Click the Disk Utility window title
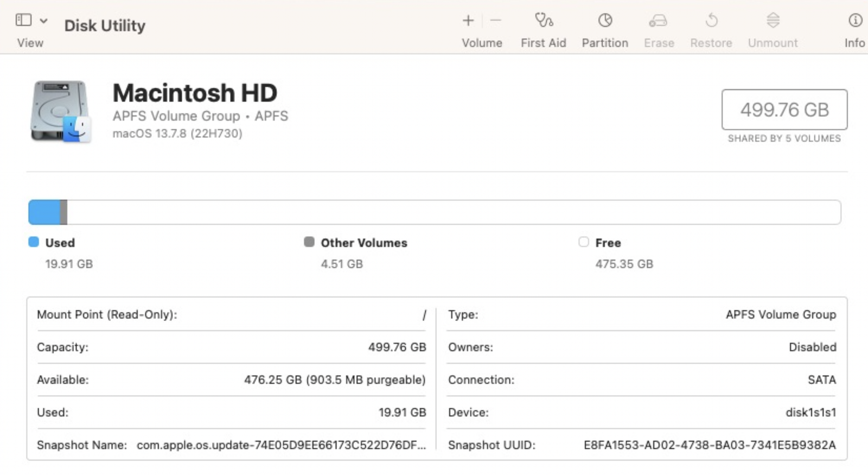Viewport: 868px width, 475px height. point(105,26)
